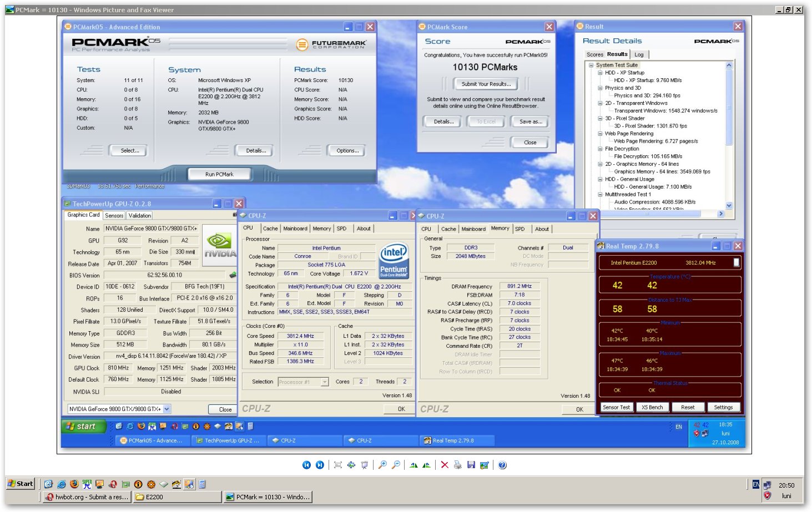
Task: Start the slide show from the viewer toolbar
Action: (x=365, y=465)
